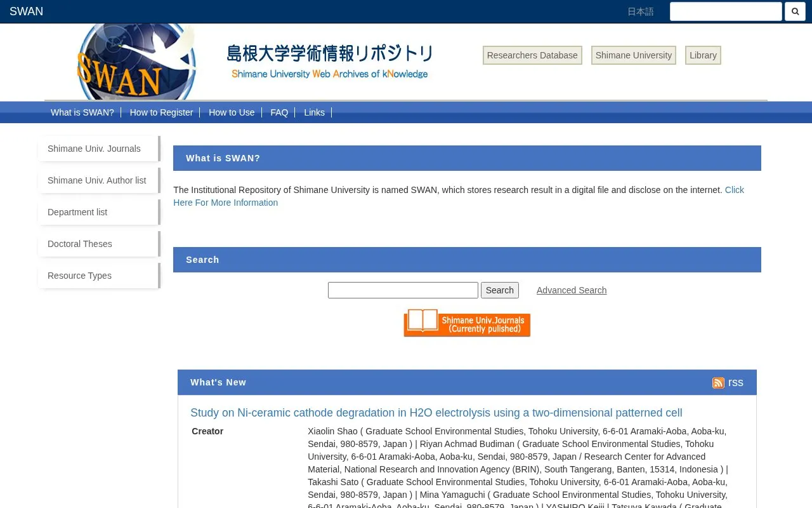Open the Advanced Search link

click(x=572, y=290)
